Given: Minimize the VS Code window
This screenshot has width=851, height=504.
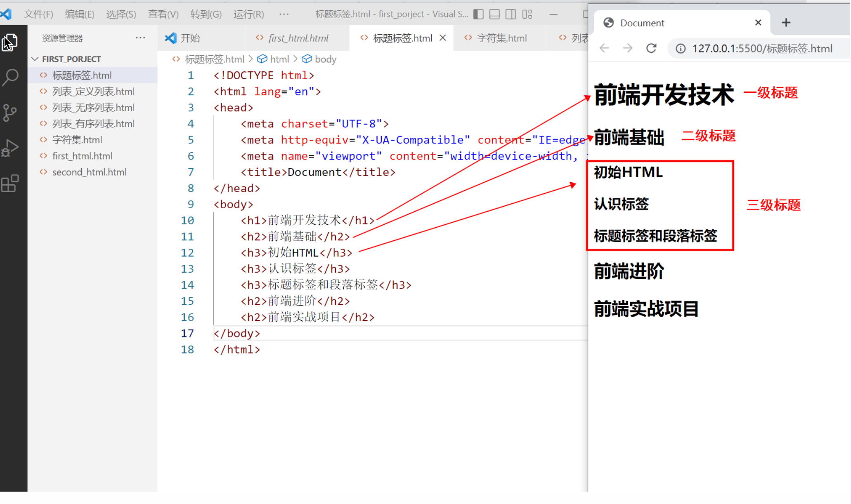Looking at the screenshot, I should point(554,14).
